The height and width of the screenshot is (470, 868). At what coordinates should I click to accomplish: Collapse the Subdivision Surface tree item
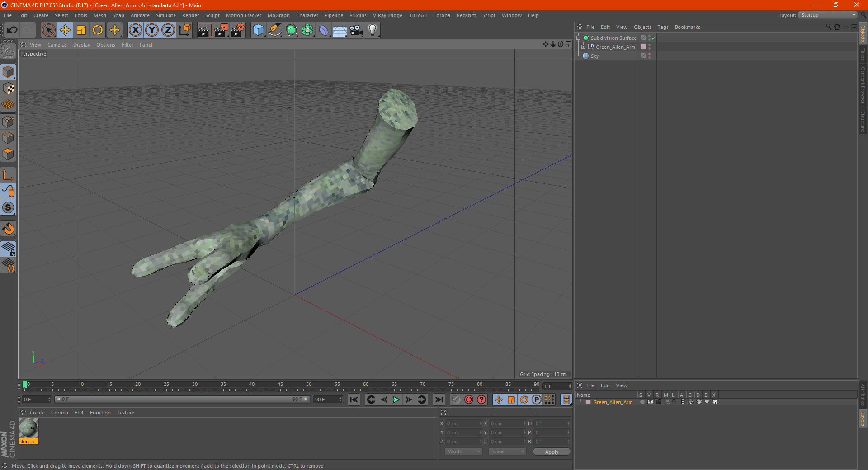(578, 38)
